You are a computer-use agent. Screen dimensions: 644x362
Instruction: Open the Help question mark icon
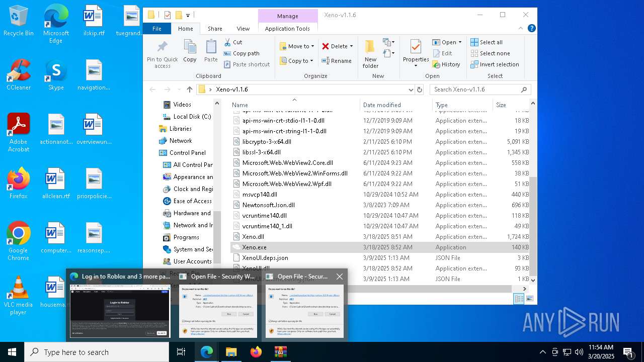(x=531, y=29)
